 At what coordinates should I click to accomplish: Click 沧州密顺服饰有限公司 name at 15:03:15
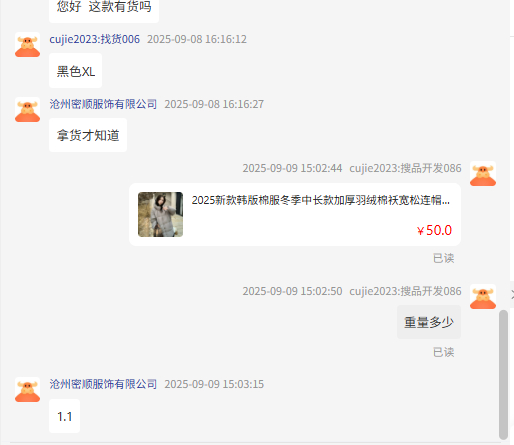pyautogui.click(x=103, y=384)
